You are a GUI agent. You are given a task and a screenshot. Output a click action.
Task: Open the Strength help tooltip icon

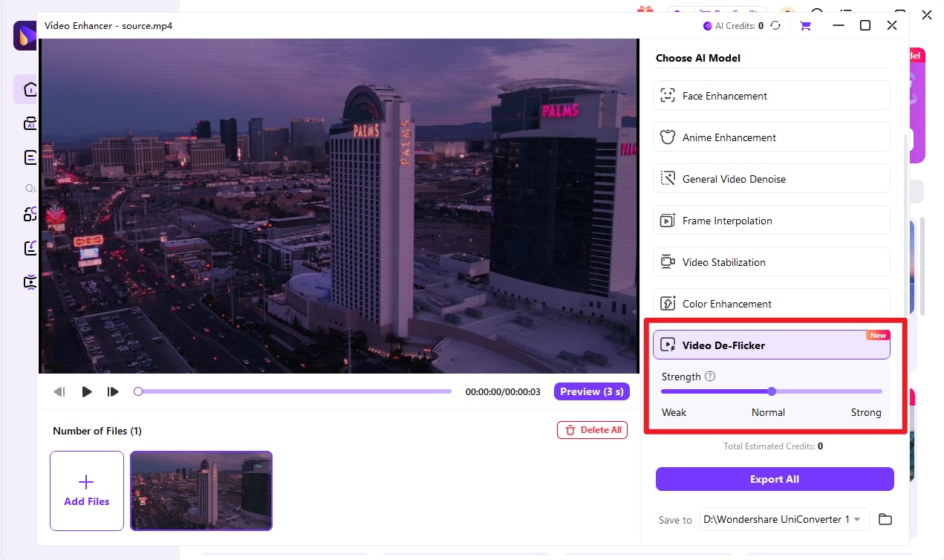coord(710,377)
